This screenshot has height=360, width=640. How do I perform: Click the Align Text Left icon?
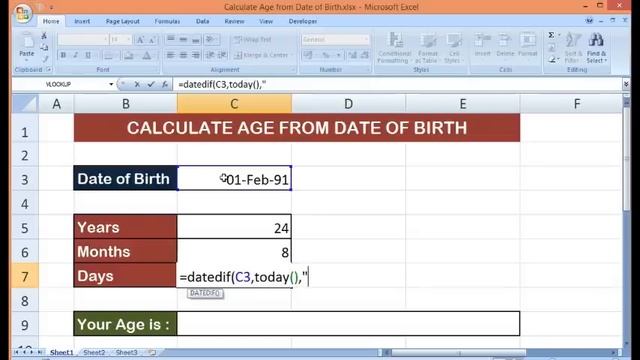[x=171, y=55]
